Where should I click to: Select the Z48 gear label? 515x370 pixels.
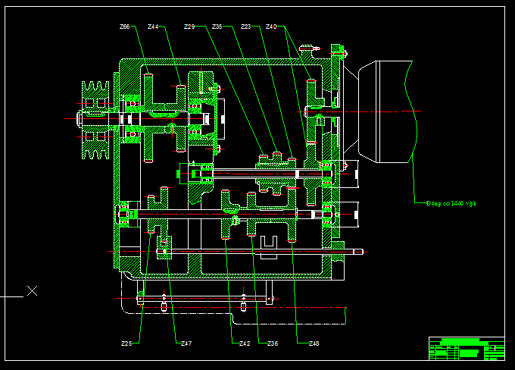314,343
